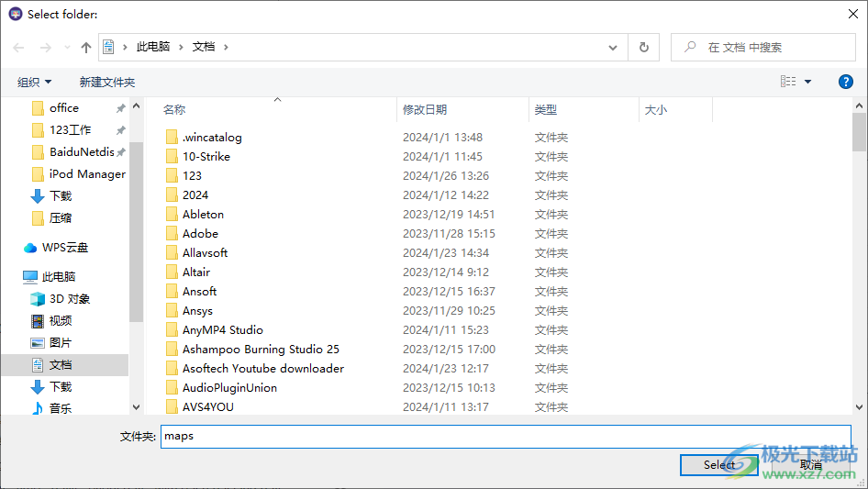Viewport: 868px width, 489px height.
Task: Click 此电脑 in the address breadcrumb
Action: pyautogui.click(x=153, y=47)
